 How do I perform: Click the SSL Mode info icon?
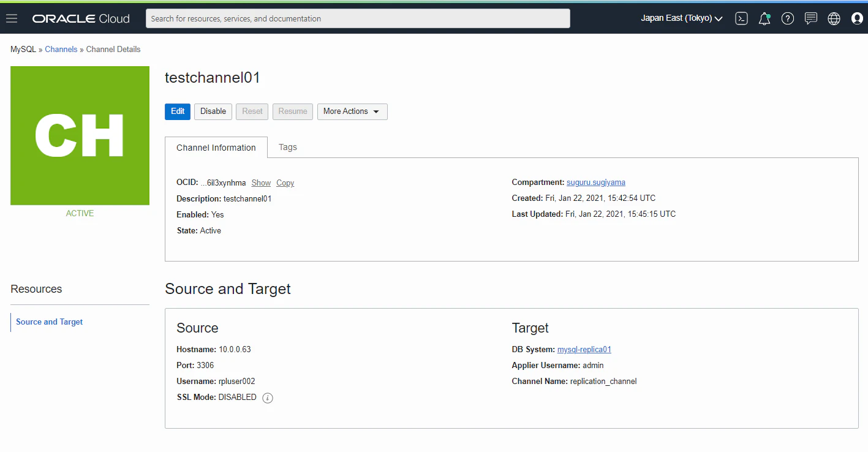[x=268, y=398]
